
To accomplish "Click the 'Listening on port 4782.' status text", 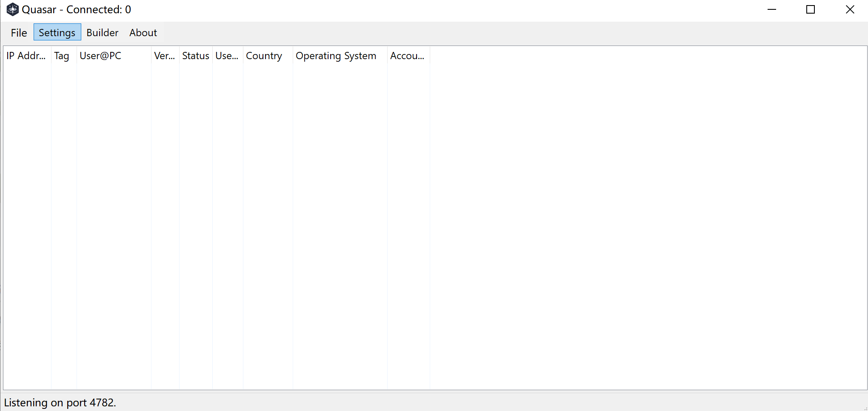I will coord(60,402).
